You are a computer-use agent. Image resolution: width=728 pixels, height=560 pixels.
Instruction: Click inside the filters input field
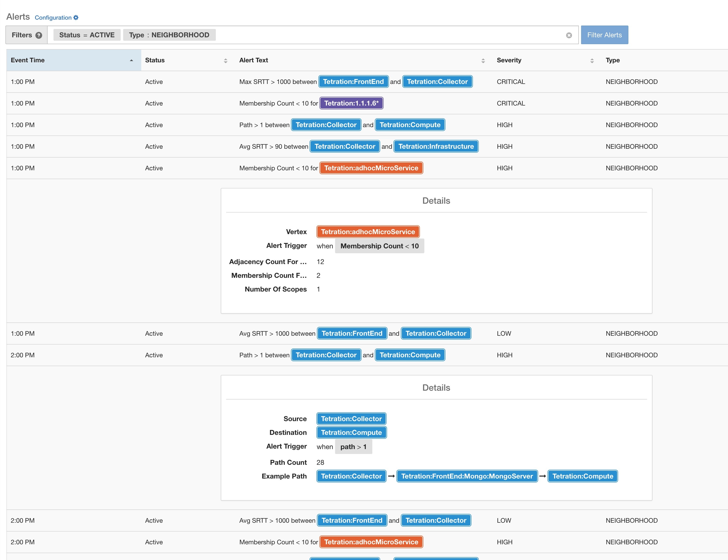click(383, 35)
